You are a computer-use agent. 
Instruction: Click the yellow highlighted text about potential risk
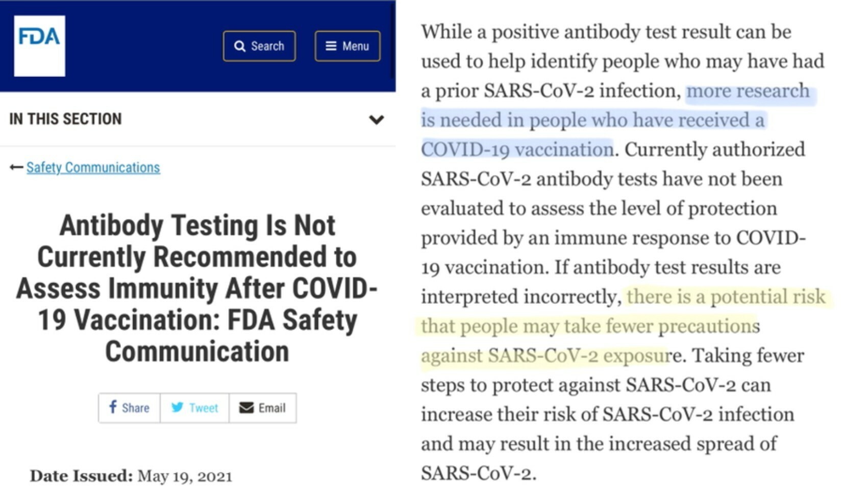pyautogui.click(x=623, y=326)
